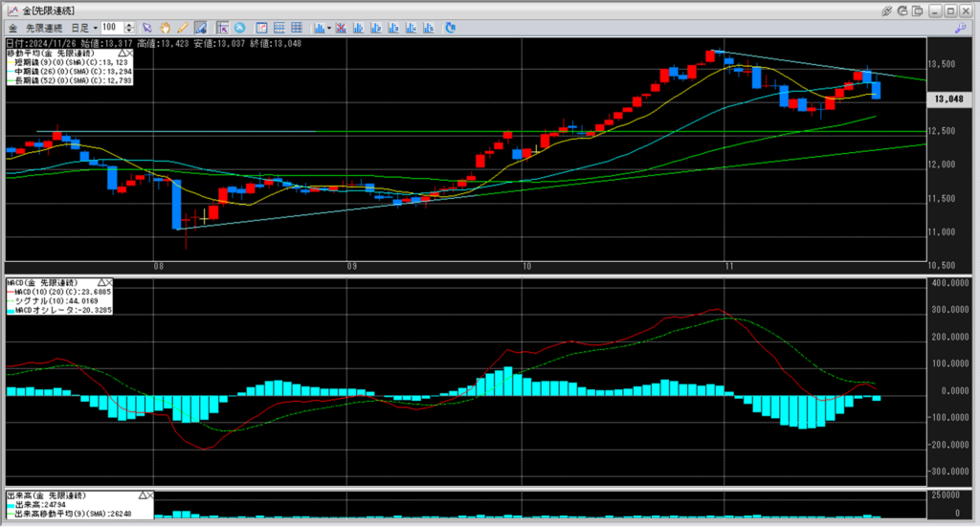
Task: Click the bar count spinner arrows
Action: point(130,28)
